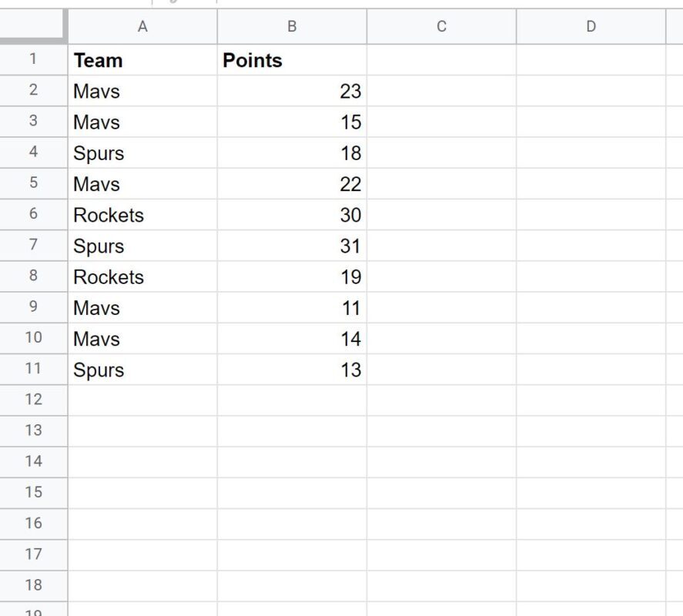
Task: Select row 12 header
Action: (34, 400)
